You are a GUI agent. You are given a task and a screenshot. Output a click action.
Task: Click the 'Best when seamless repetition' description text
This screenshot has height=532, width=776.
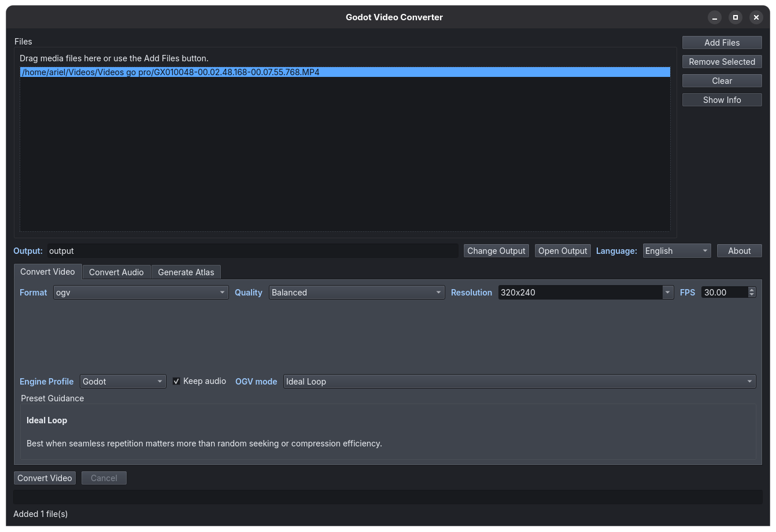[x=204, y=444]
